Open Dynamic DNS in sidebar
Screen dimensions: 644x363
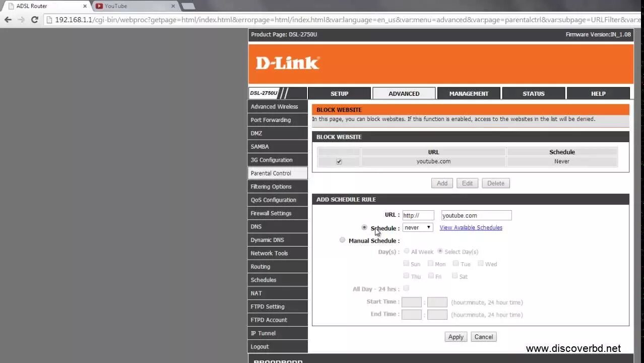click(x=278, y=240)
